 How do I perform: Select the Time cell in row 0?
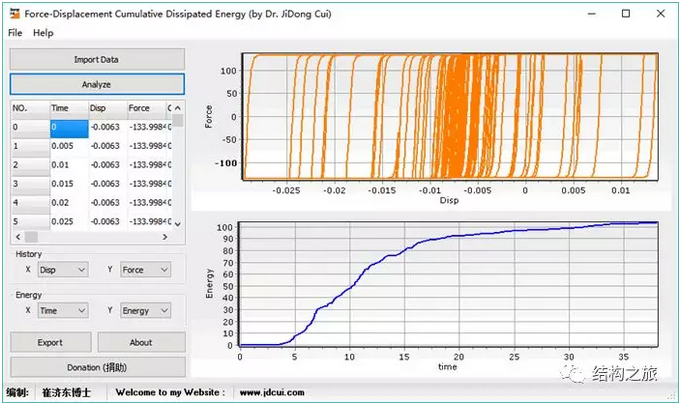pos(68,127)
